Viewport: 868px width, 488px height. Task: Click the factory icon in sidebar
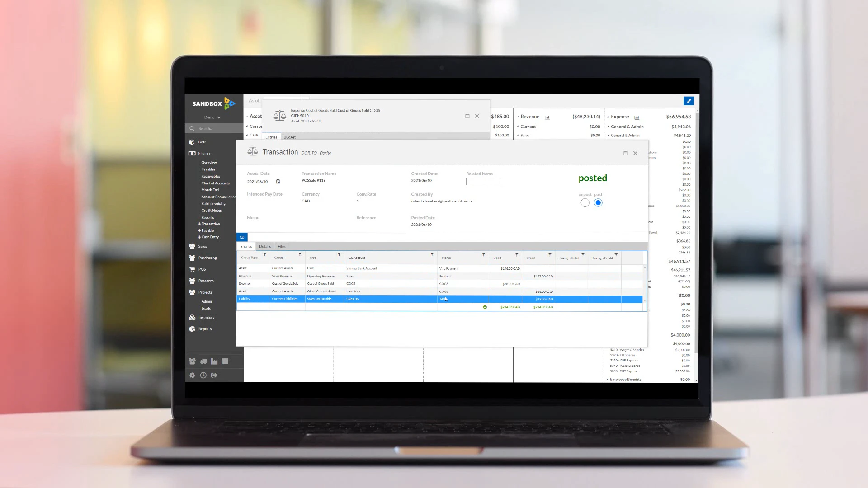coord(214,361)
